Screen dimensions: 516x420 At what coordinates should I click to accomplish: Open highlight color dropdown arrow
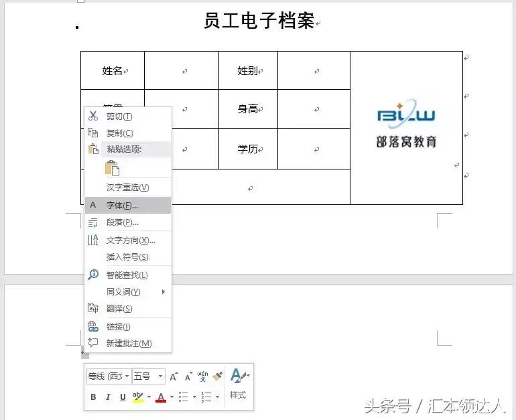tap(149, 397)
